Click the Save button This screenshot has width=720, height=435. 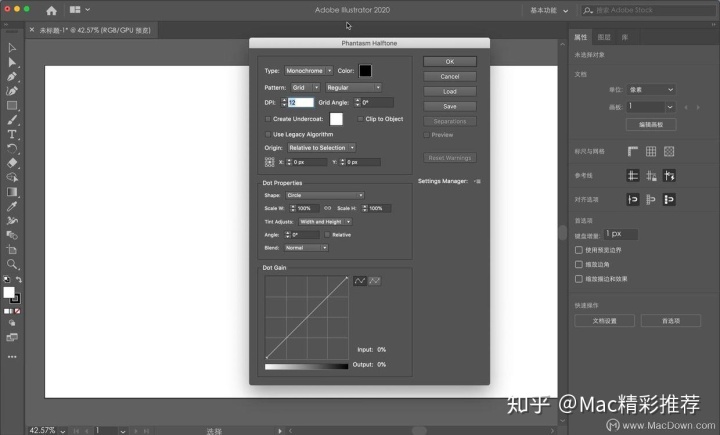(450, 106)
